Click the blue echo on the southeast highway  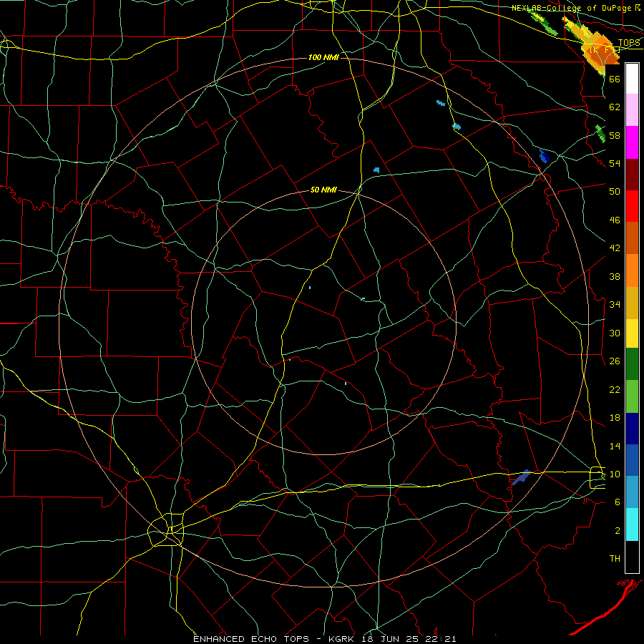(521, 477)
